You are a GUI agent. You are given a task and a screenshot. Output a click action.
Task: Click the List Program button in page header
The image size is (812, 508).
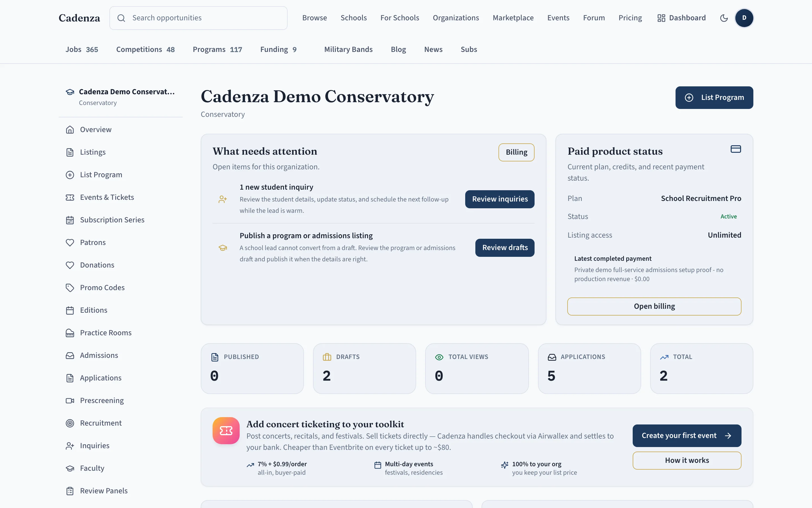click(714, 97)
